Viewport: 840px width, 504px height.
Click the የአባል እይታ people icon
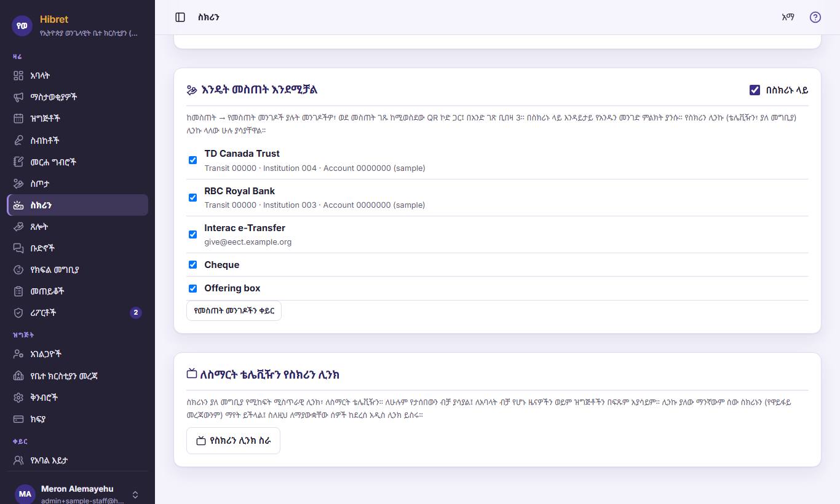coord(18,460)
